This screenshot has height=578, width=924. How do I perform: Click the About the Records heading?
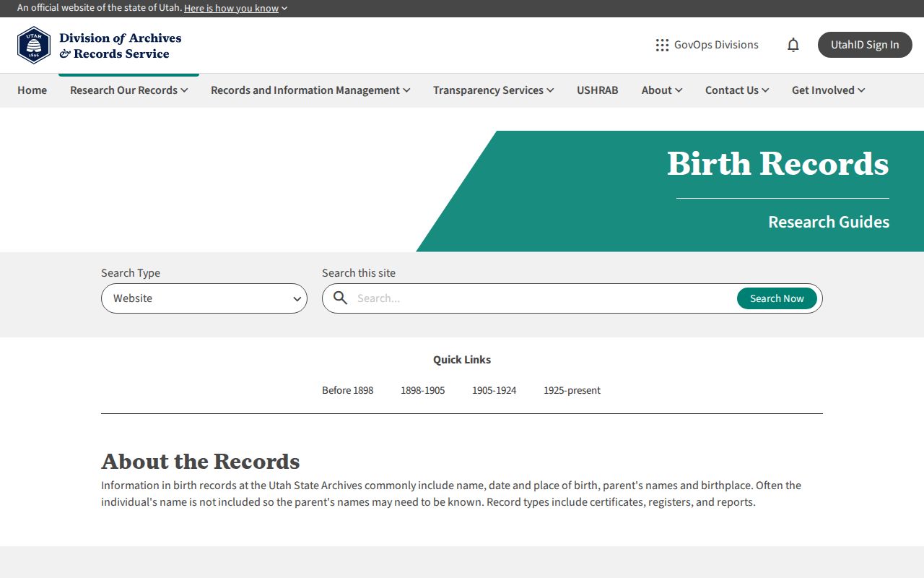[201, 461]
